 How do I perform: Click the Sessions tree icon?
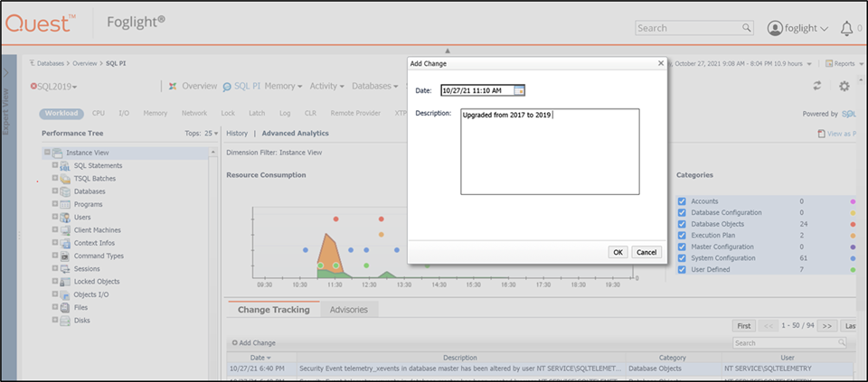click(x=65, y=269)
